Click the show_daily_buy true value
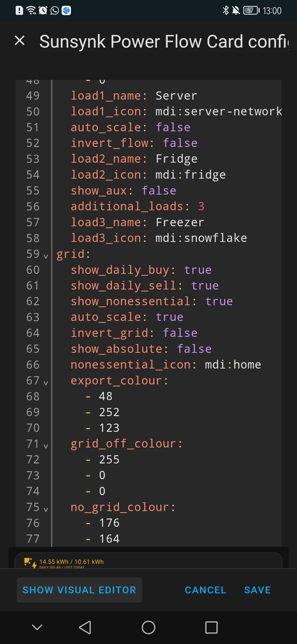The image size is (297, 644). coord(198,270)
